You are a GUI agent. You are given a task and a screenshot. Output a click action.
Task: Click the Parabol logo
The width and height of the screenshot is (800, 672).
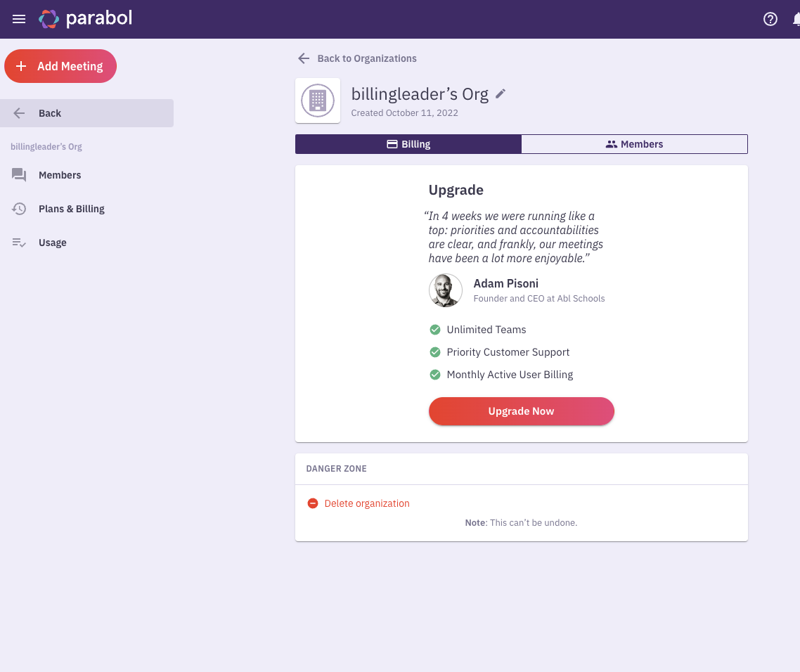pyautogui.click(x=85, y=19)
